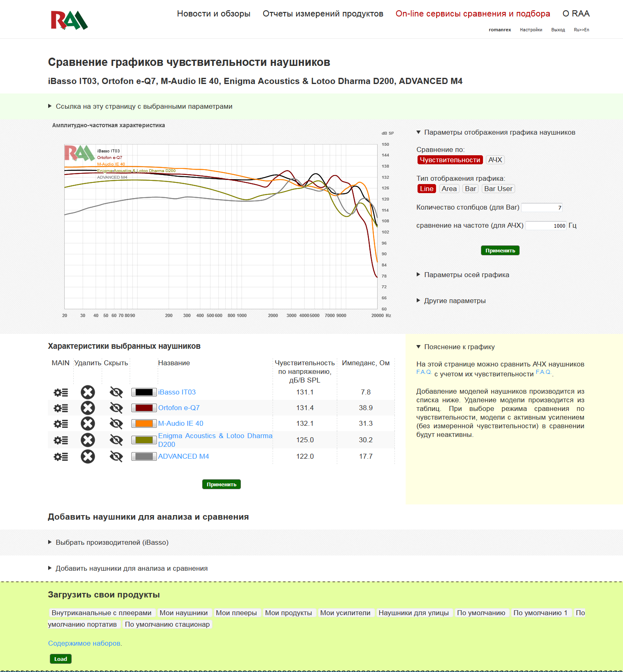Open Настройки in header
The width and height of the screenshot is (623, 672).
click(531, 30)
